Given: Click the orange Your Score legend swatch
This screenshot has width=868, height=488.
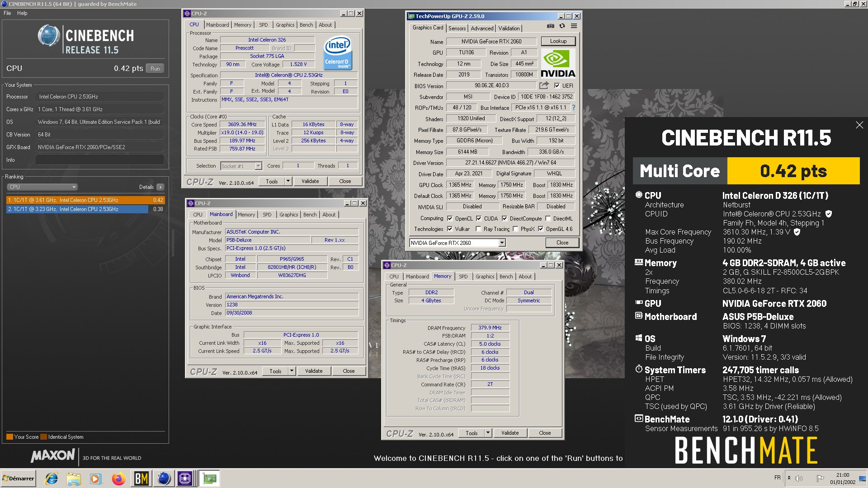Looking at the screenshot, I should [9, 437].
